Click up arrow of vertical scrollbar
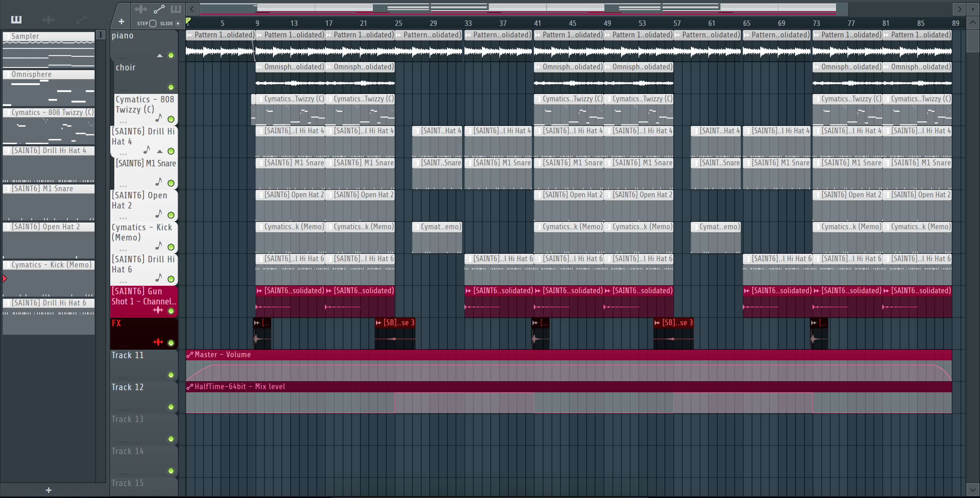 [973, 22]
